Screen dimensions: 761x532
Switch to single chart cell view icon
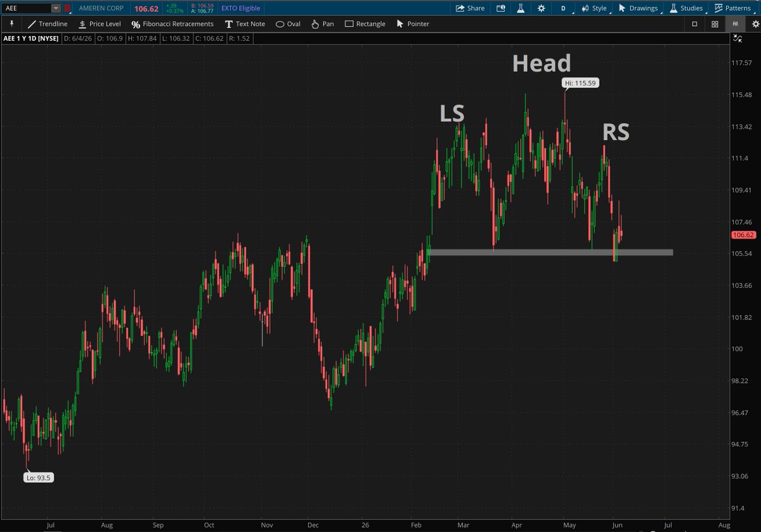coord(694,23)
